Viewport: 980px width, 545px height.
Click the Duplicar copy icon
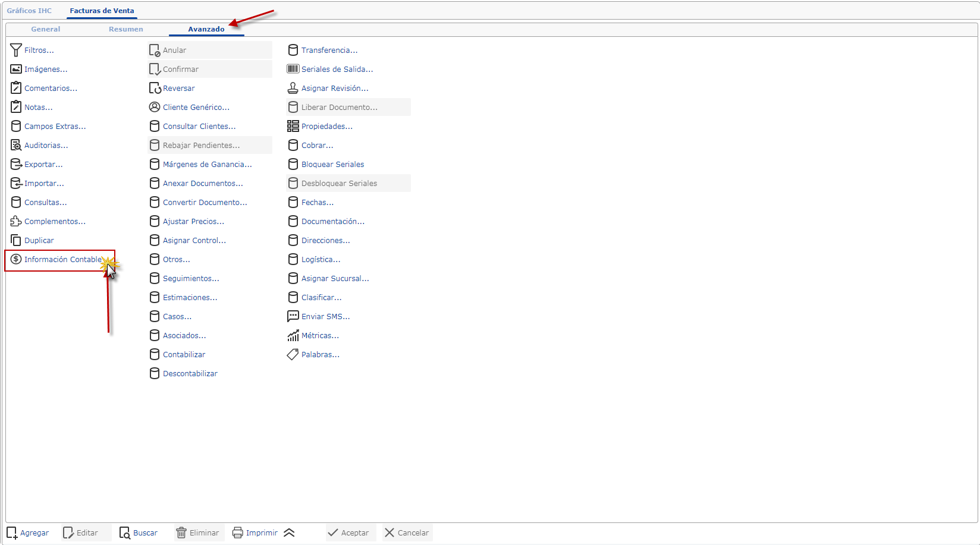[x=16, y=241]
